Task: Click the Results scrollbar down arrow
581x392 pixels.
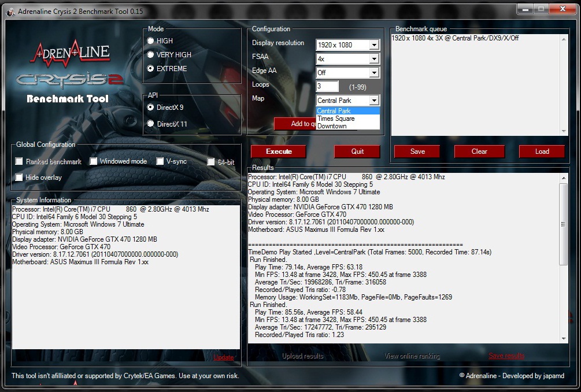Action: tap(564, 339)
